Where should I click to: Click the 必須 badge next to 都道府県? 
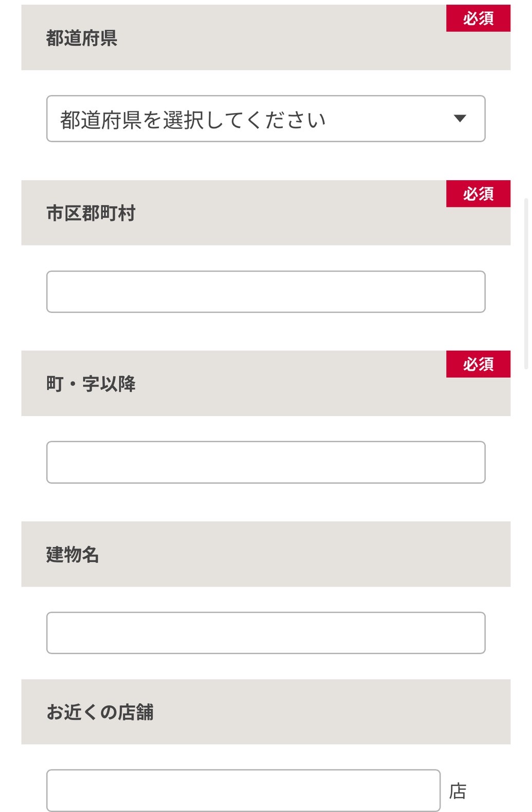click(x=478, y=19)
